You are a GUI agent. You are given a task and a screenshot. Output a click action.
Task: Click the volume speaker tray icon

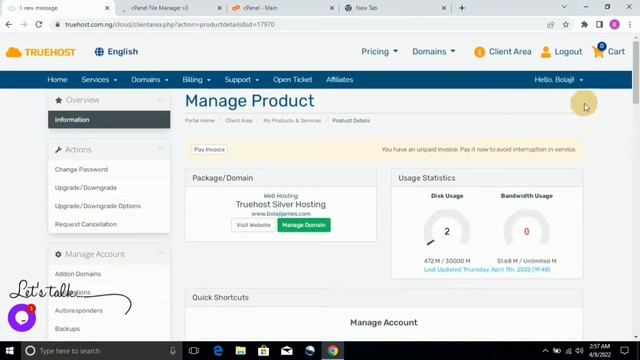pyautogui.click(x=579, y=351)
